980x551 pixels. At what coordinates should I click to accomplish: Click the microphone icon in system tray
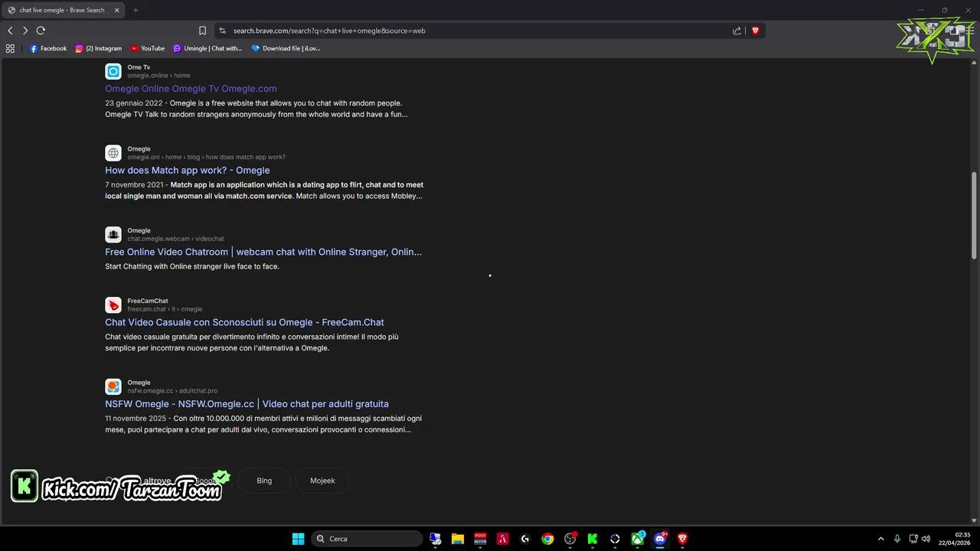click(x=897, y=539)
